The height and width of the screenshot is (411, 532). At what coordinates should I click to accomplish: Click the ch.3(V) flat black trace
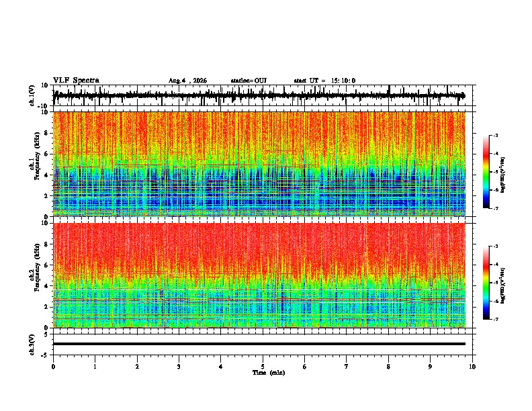pyautogui.click(x=259, y=344)
